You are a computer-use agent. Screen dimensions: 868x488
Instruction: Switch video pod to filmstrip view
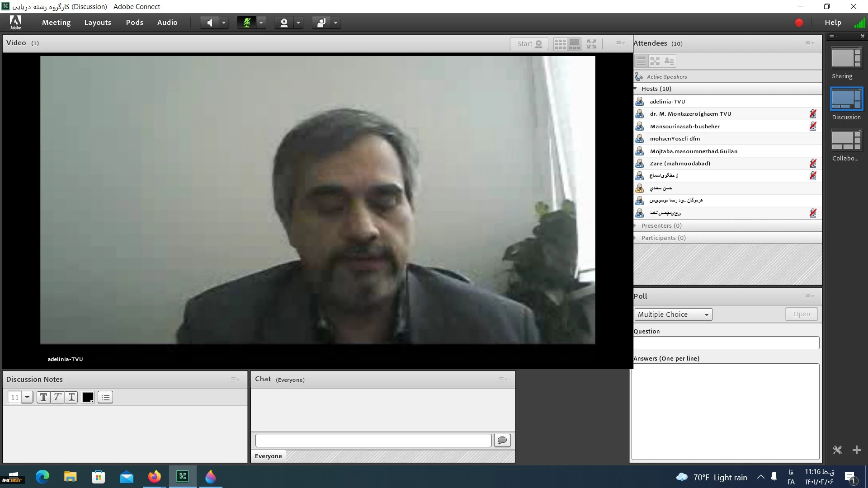[575, 44]
